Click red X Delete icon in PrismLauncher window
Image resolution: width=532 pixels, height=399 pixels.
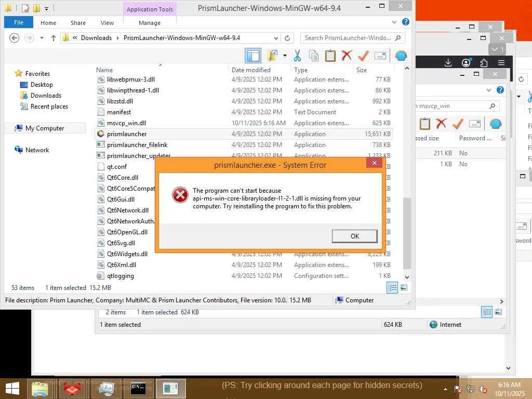(x=347, y=56)
